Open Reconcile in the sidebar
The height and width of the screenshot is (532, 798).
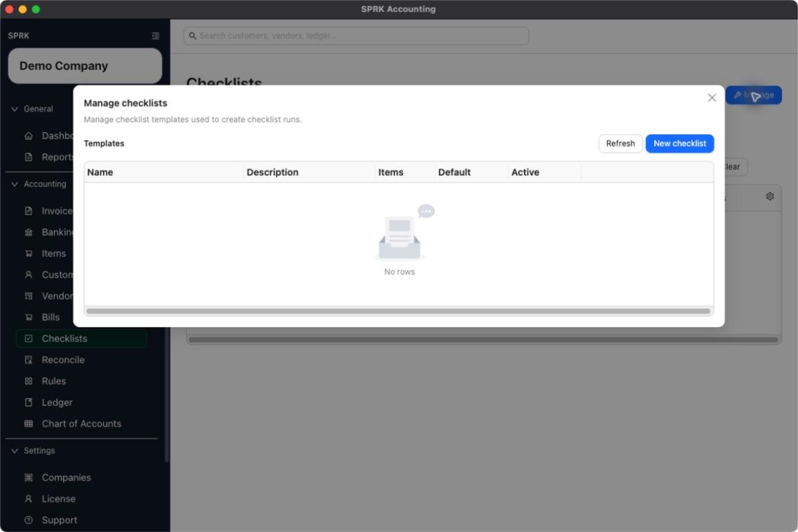pos(82,360)
